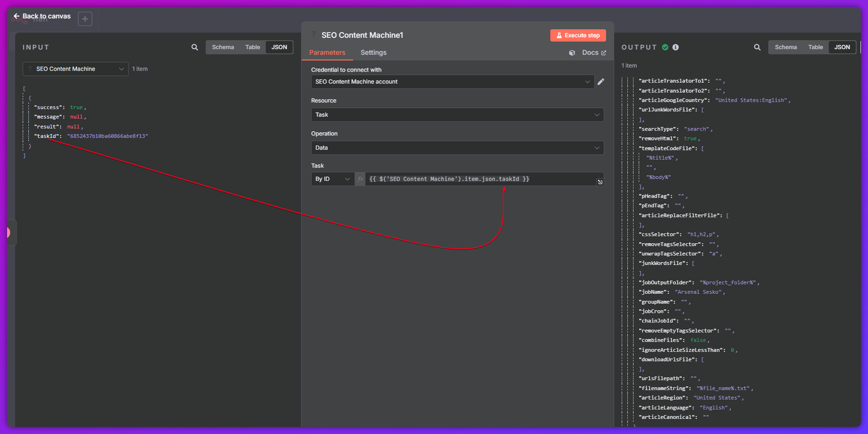Image resolution: width=868 pixels, height=434 pixels.
Task: Expand the Task expression editor
Action: click(600, 182)
